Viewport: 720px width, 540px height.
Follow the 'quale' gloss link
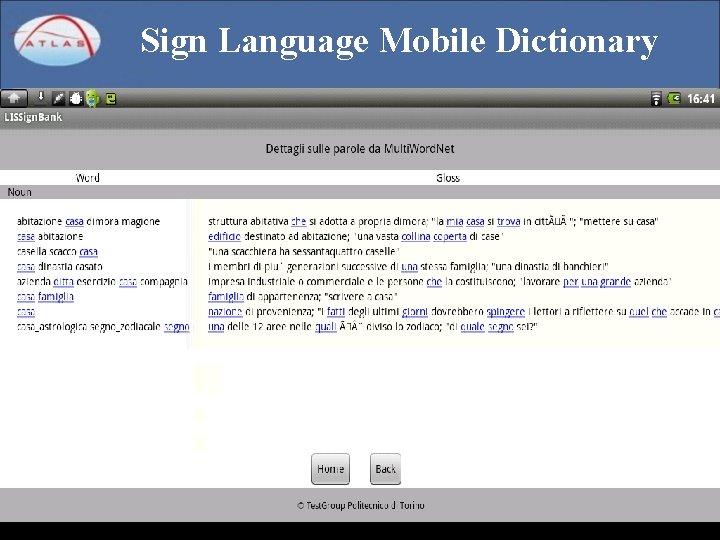(x=472, y=327)
